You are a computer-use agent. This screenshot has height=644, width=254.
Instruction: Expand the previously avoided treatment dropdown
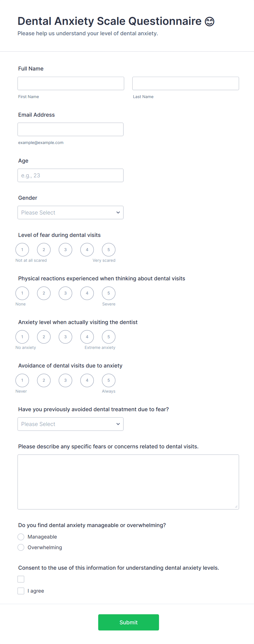pyautogui.click(x=70, y=424)
